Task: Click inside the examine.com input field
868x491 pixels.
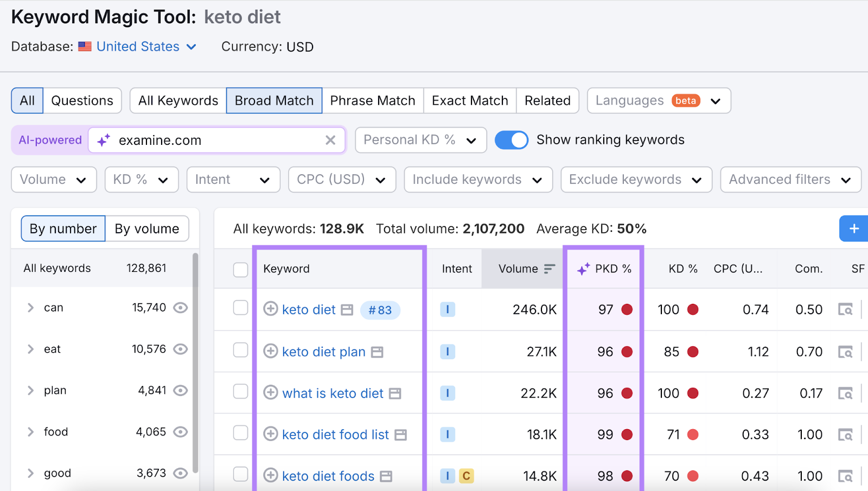Action: [217, 140]
